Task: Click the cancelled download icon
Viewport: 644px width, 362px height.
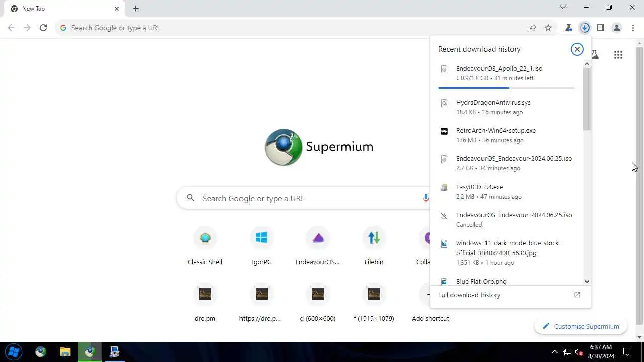Action: pyautogui.click(x=444, y=216)
